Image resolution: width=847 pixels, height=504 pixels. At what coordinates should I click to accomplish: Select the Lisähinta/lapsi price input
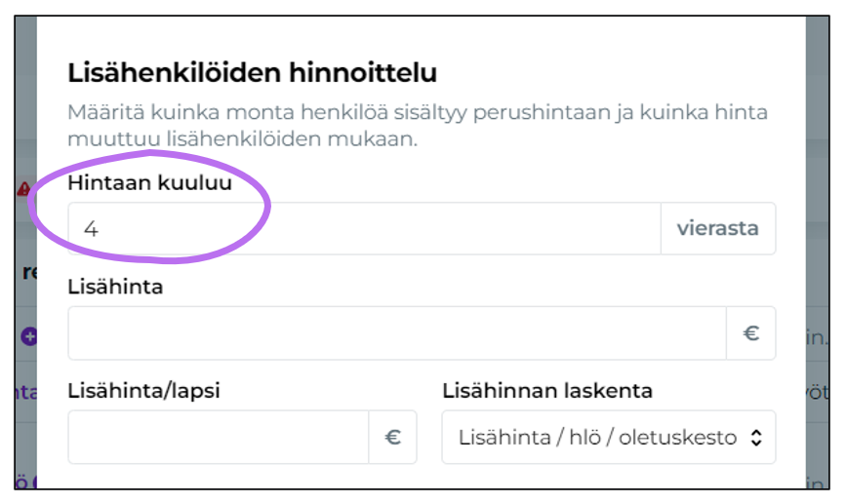(218, 438)
